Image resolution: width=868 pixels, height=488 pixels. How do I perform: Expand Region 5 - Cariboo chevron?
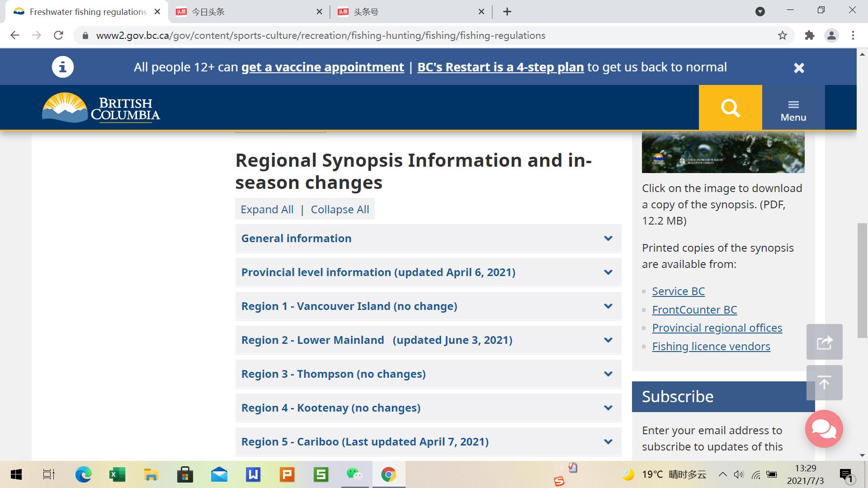click(608, 442)
